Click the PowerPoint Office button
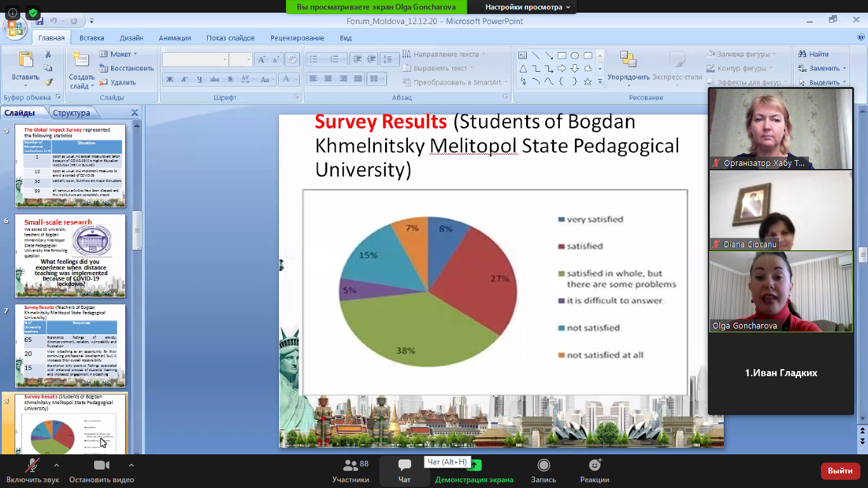The image size is (868, 488). pyautogui.click(x=14, y=27)
